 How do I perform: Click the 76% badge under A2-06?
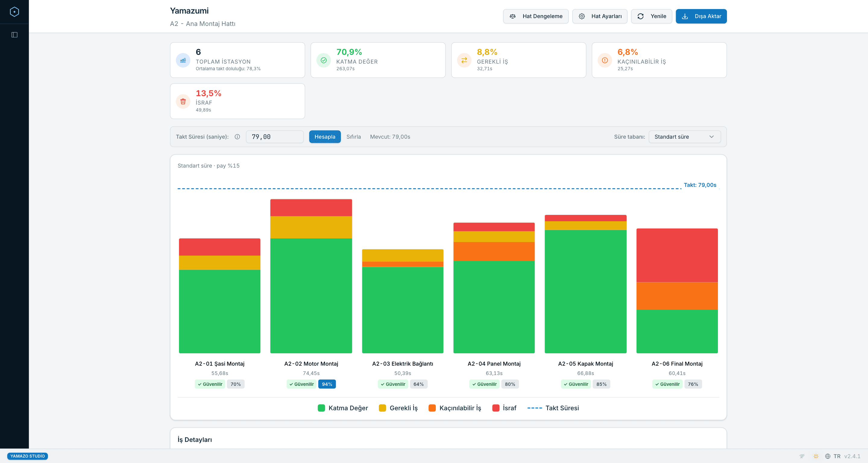(693, 384)
